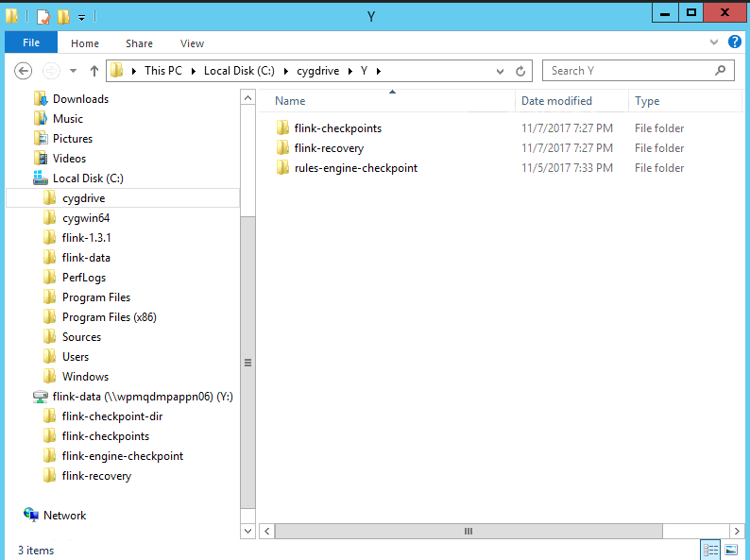Click the Properties icon in quick access toolbar

click(43, 16)
